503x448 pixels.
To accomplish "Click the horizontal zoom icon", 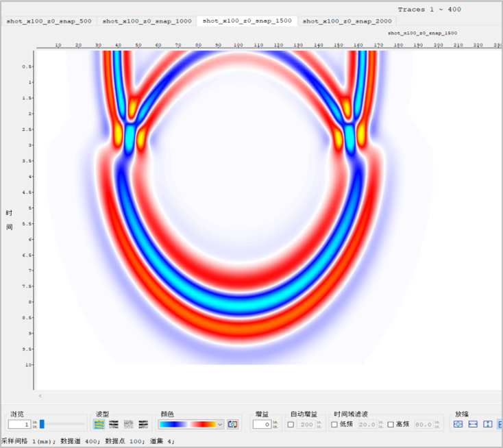I will (x=472, y=425).
